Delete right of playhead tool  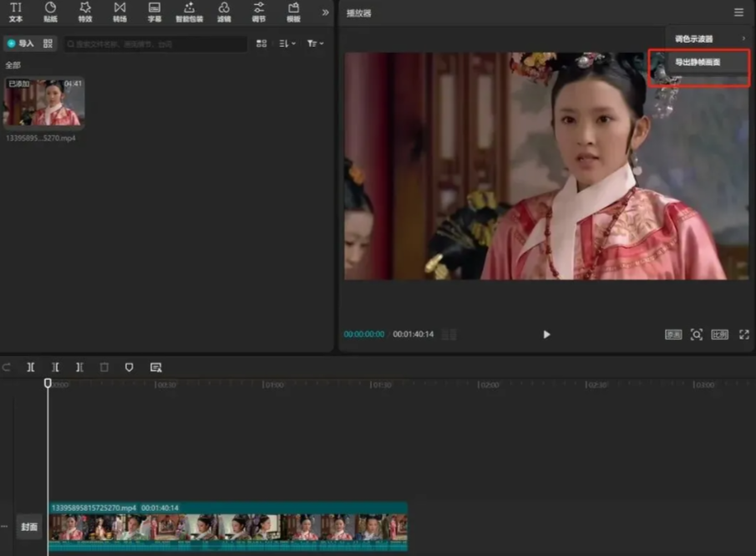tap(79, 367)
